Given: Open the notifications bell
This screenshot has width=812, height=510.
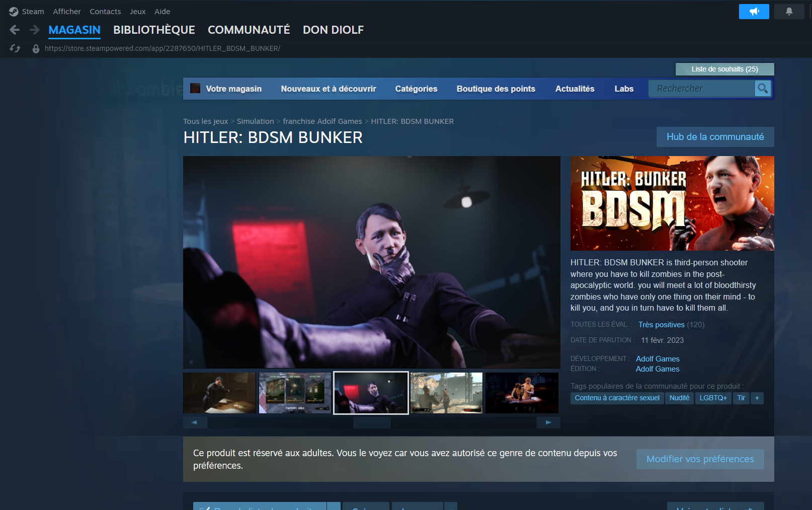Looking at the screenshot, I should pos(789,12).
